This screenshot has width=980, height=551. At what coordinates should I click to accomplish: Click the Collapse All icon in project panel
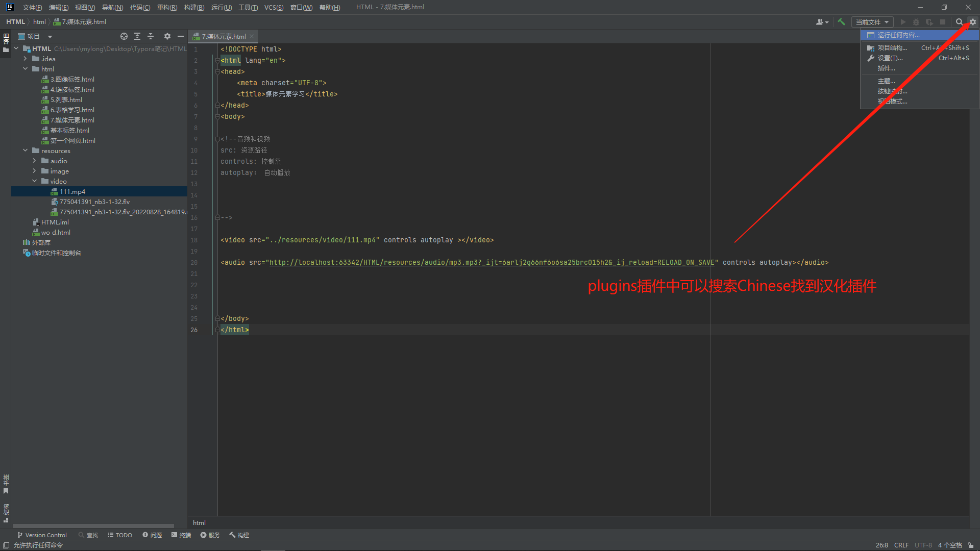point(151,36)
